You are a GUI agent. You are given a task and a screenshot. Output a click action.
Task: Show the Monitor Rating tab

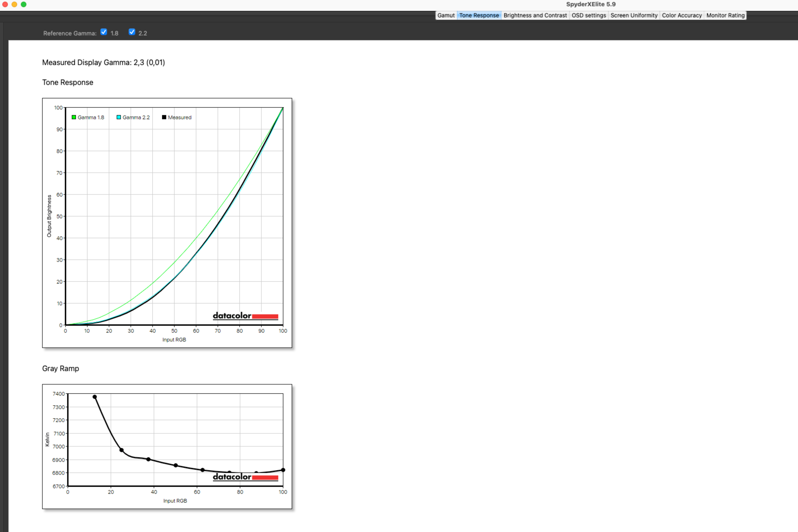coord(725,15)
